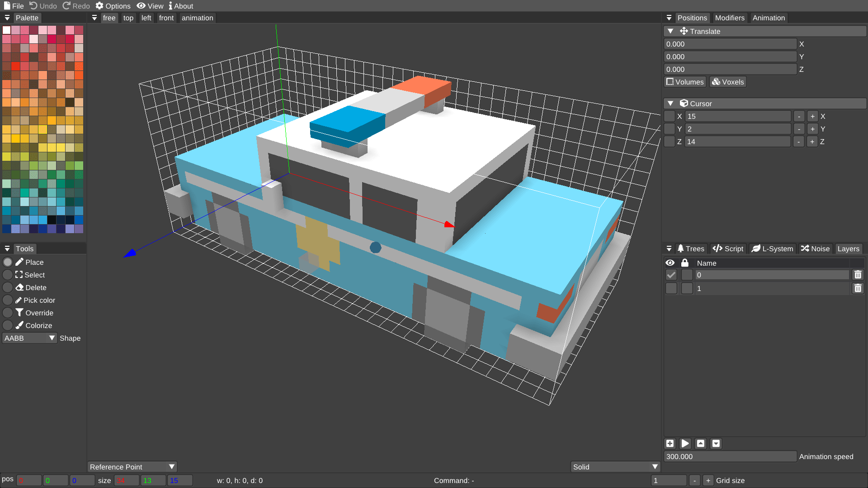Screen dimensions: 868x488
Task: Select the Delete tool radio button
Action: coord(8,287)
